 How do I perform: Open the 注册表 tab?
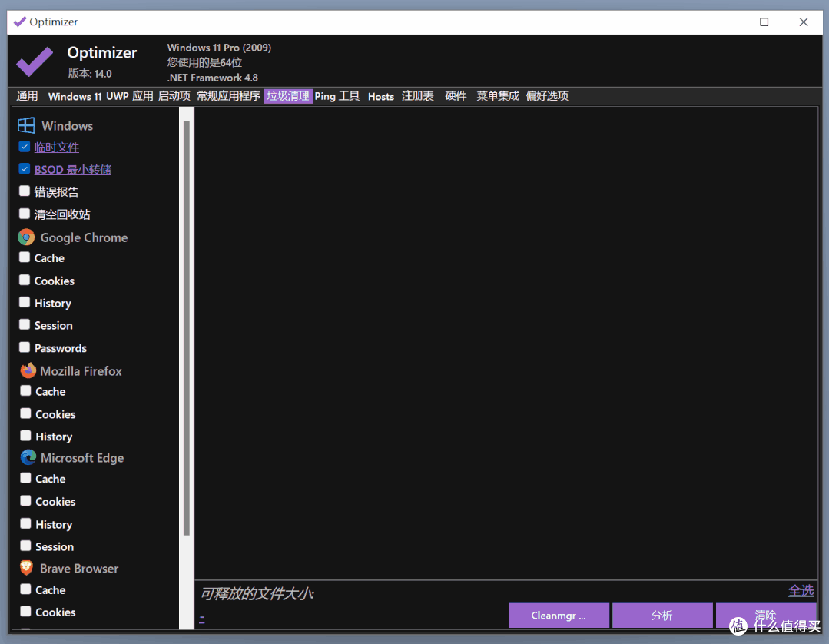point(418,96)
